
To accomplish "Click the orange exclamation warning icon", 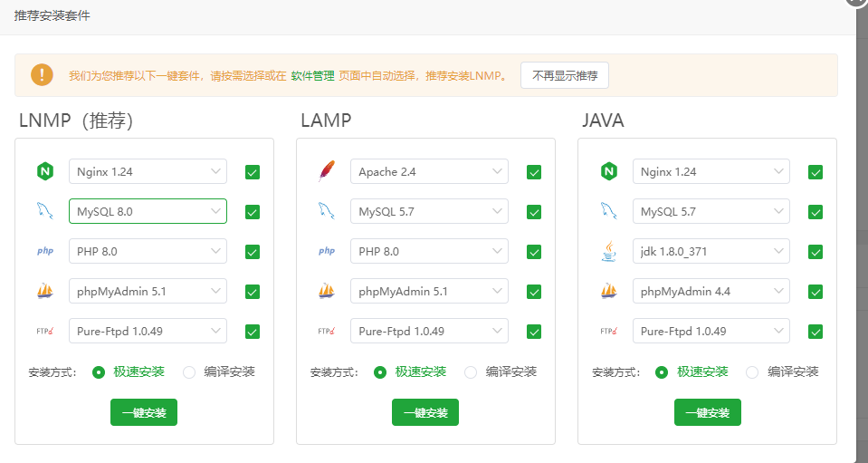I will 42,75.
